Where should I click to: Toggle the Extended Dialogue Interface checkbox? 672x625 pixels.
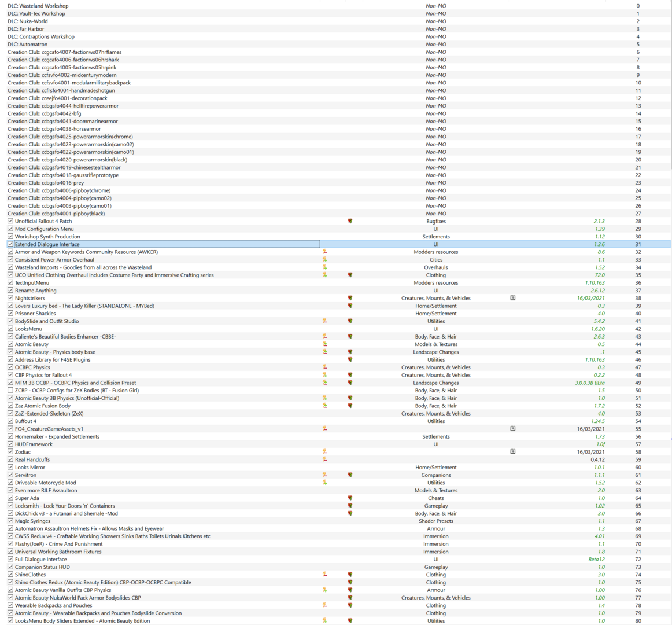coord(10,244)
